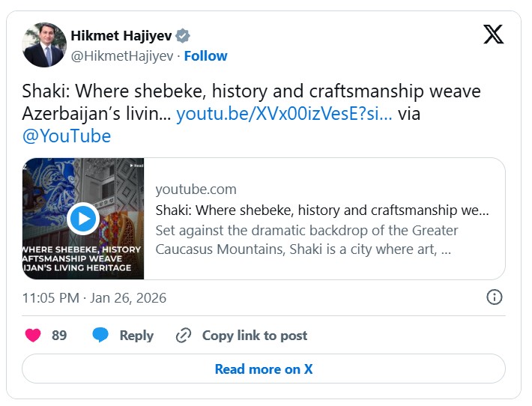Click the Reply text label
The height and width of the screenshot is (406, 532).
136,336
